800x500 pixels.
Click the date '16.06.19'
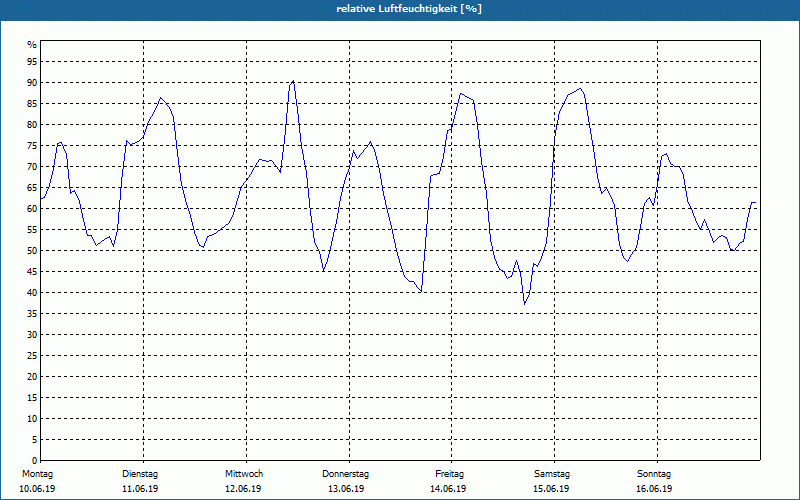(654, 489)
